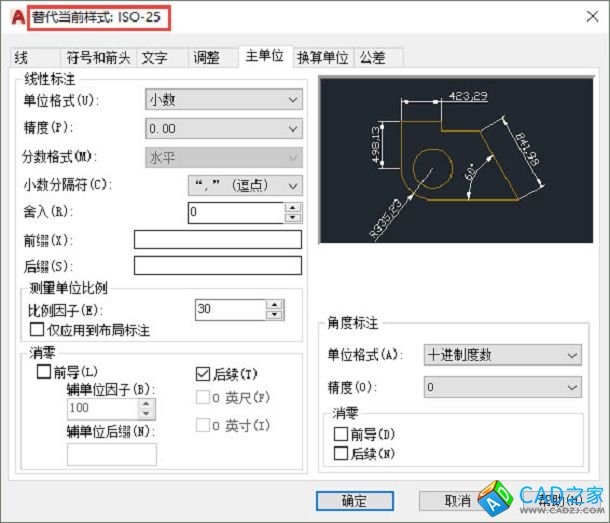Expand the angular 单位格式 dropdown
Image resolution: width=610 pixels, height=523 pixels.
(501, 355)
